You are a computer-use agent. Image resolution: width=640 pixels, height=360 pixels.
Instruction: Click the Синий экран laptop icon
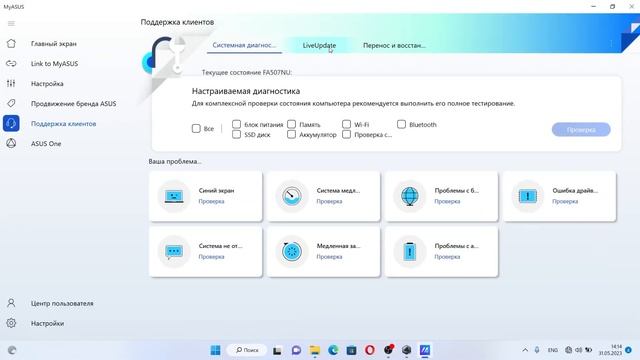(x=174, y=196)
